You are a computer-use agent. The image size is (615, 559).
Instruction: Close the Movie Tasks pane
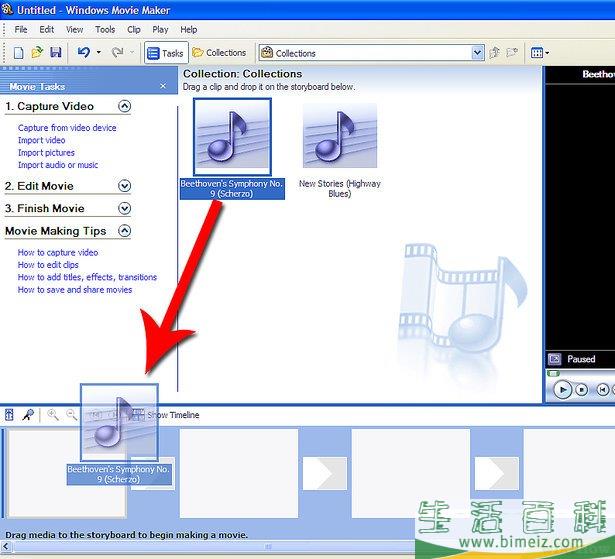coord(163,86)
